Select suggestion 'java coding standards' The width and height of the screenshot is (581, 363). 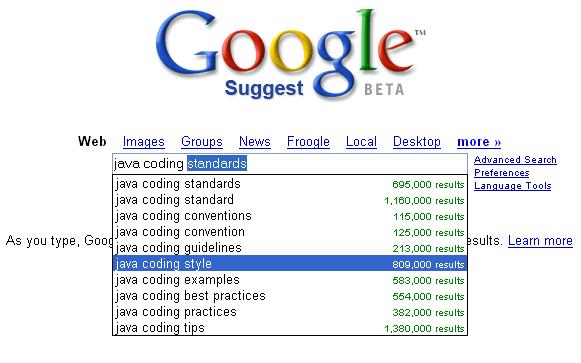point(290,184)
